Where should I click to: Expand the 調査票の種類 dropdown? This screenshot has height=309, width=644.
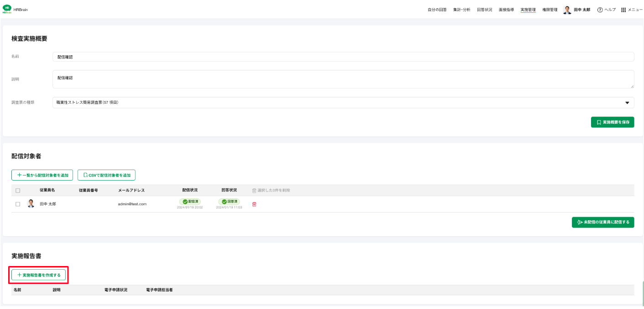343,102
